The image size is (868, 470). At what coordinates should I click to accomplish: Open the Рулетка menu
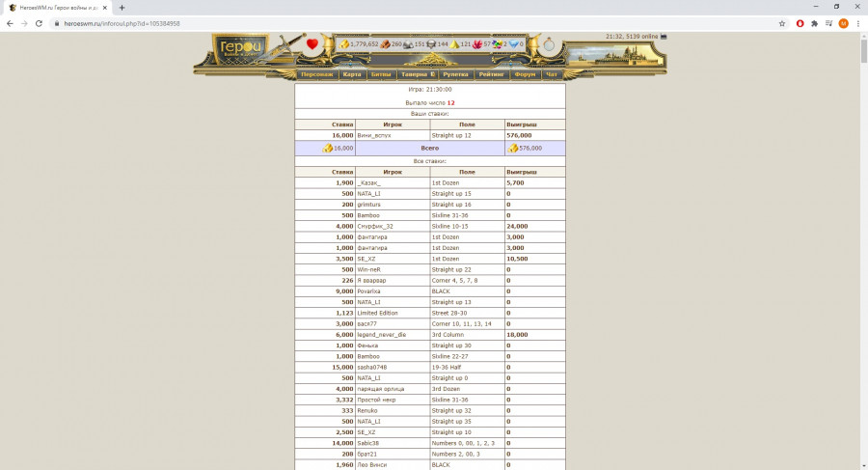[x=455, y=74]
